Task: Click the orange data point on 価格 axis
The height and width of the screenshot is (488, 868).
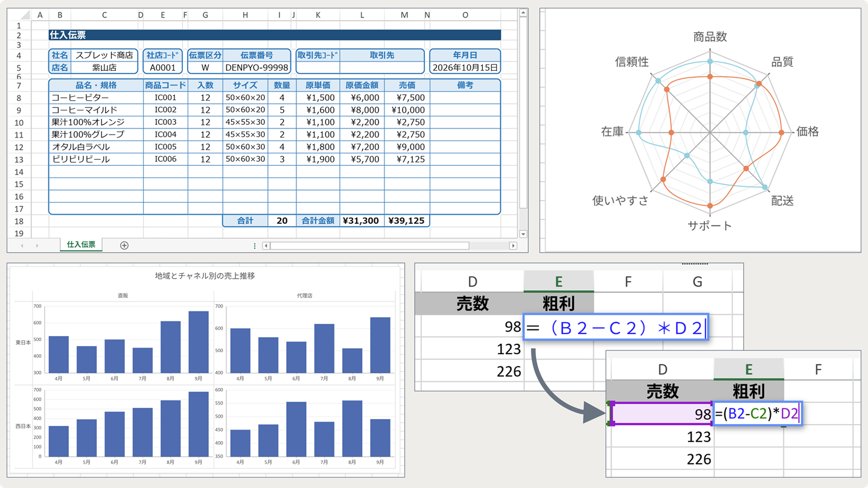Action: tap(782, 133)
